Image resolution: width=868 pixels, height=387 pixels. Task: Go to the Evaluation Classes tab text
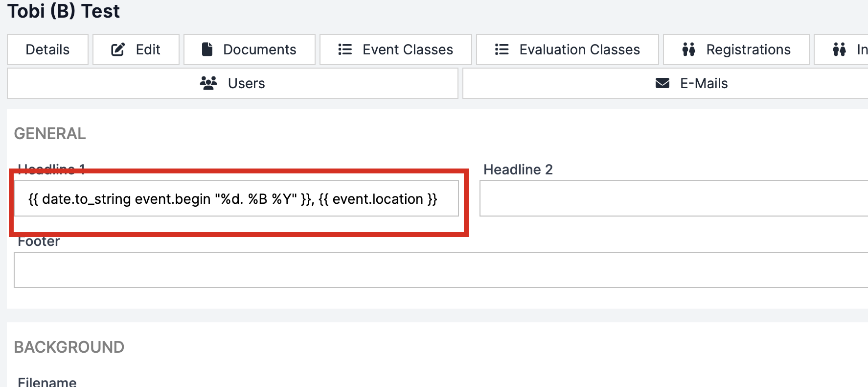pyautogui.click(x=579, y=49)
